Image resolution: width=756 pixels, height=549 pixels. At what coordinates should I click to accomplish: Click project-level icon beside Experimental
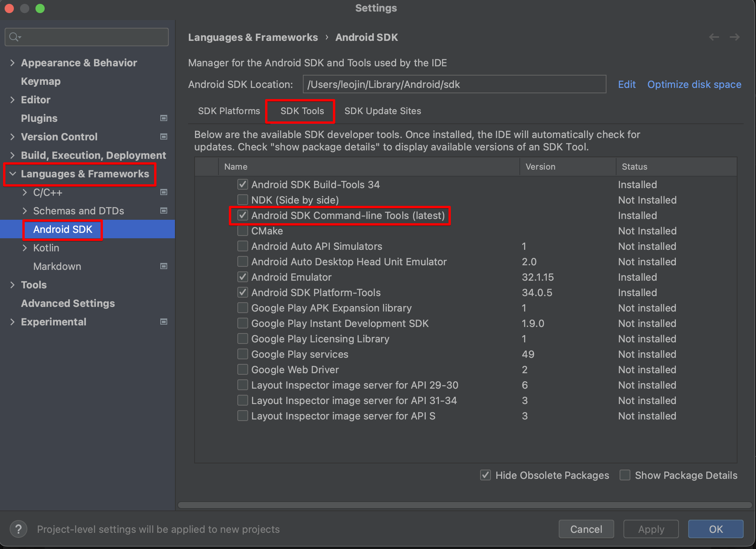coord(164,322)
